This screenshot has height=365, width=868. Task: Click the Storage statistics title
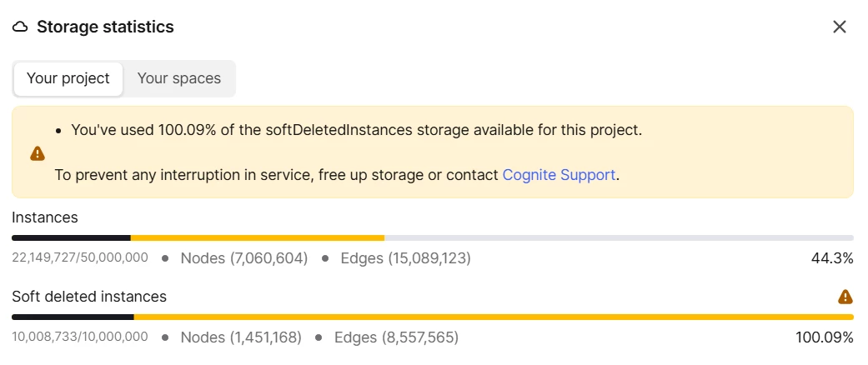click(x=105, y=27)
